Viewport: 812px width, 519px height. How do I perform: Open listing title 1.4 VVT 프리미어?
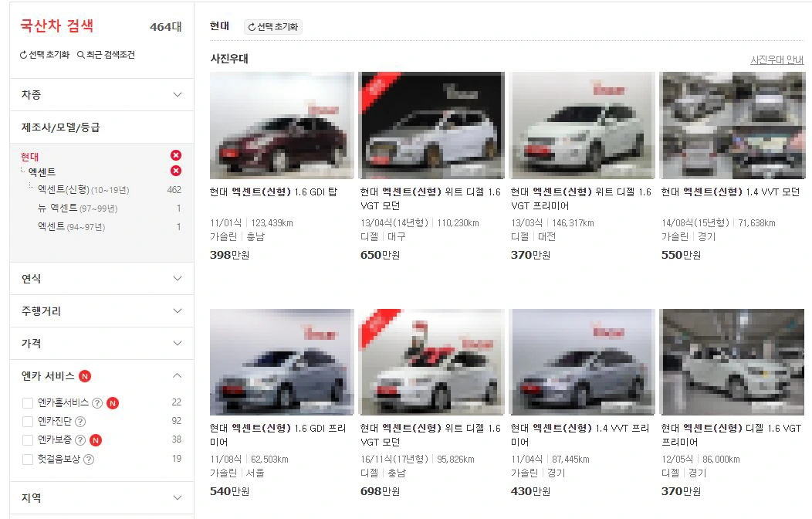[x=580, y=435]
